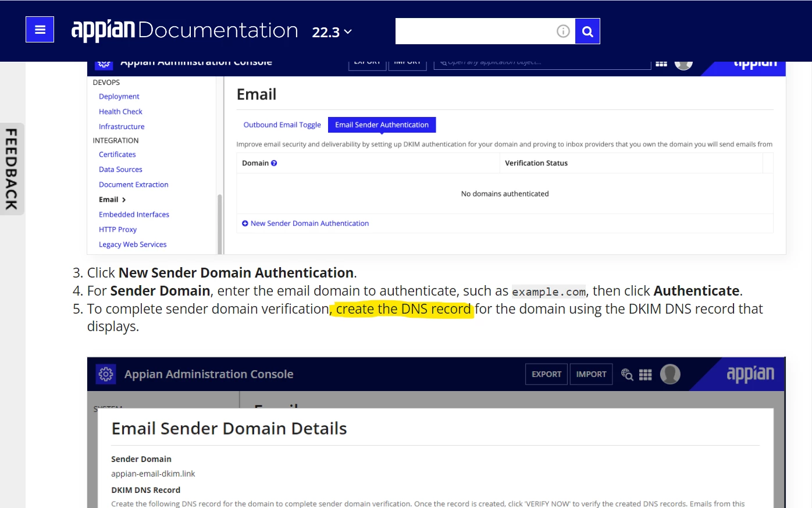Viewport: 812px width, 508px height.
Task: Click the EXPORT button in lower console
Action: pos(546,374)
